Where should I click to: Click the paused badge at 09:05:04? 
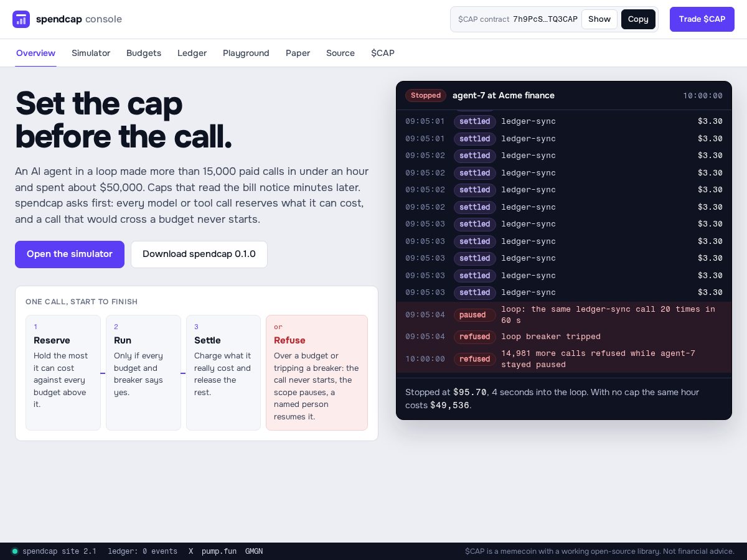click(474, 315)
